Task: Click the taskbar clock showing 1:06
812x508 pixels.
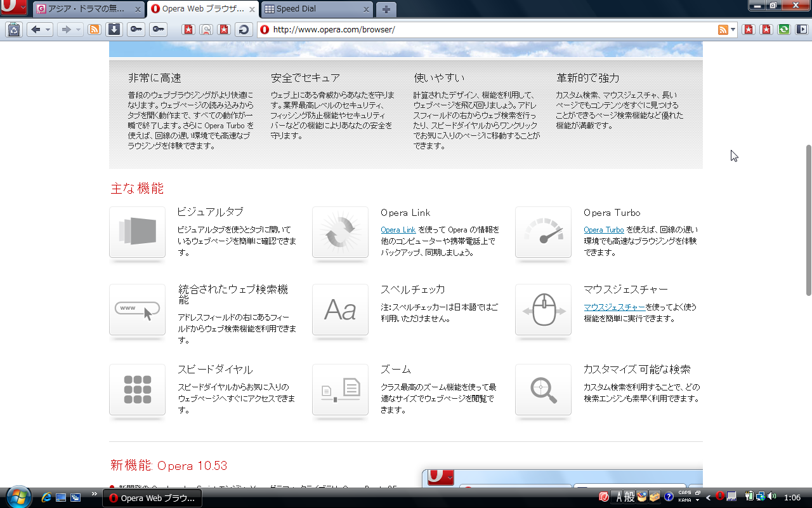Action: point(792,498)
